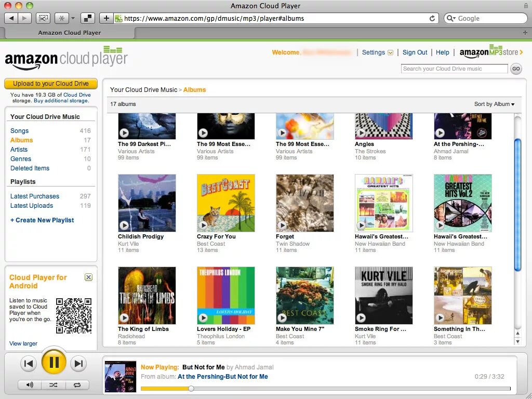
Task: Open the Latest Uploads playlist
Action: click(x=32, y=206)
